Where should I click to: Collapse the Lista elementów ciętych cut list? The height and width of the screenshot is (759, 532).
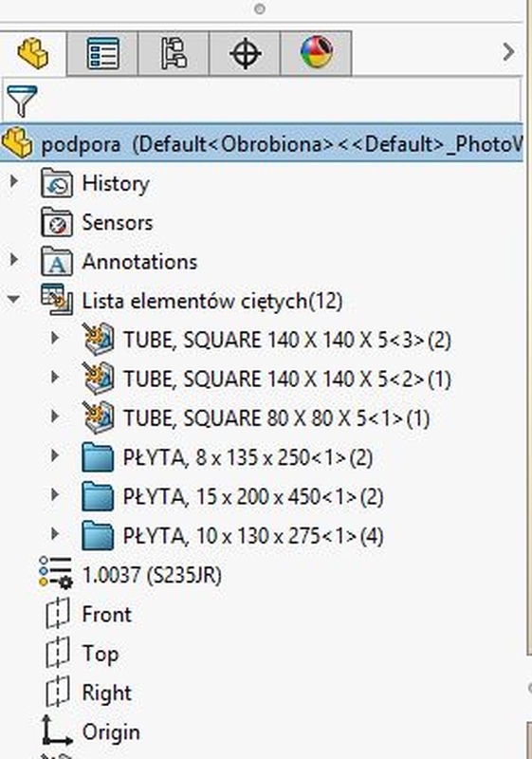coord(13,300)
